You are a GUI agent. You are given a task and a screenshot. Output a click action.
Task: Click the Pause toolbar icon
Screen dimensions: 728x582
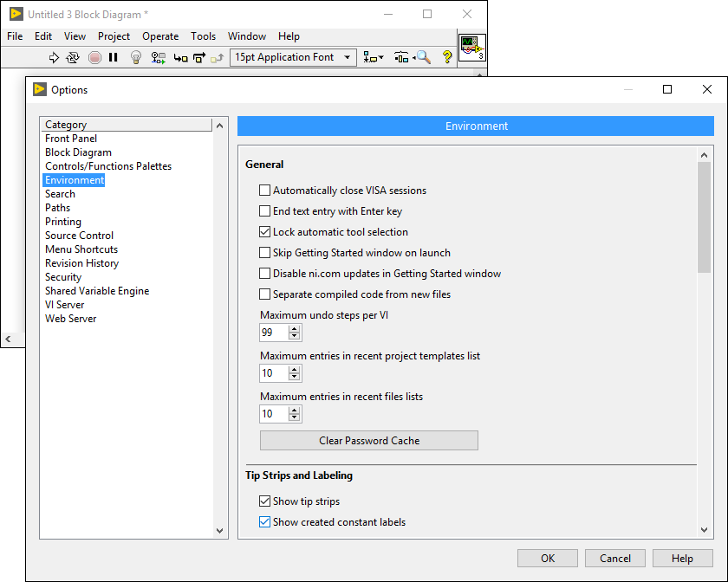pyautogui.click(x=113, y=57)
